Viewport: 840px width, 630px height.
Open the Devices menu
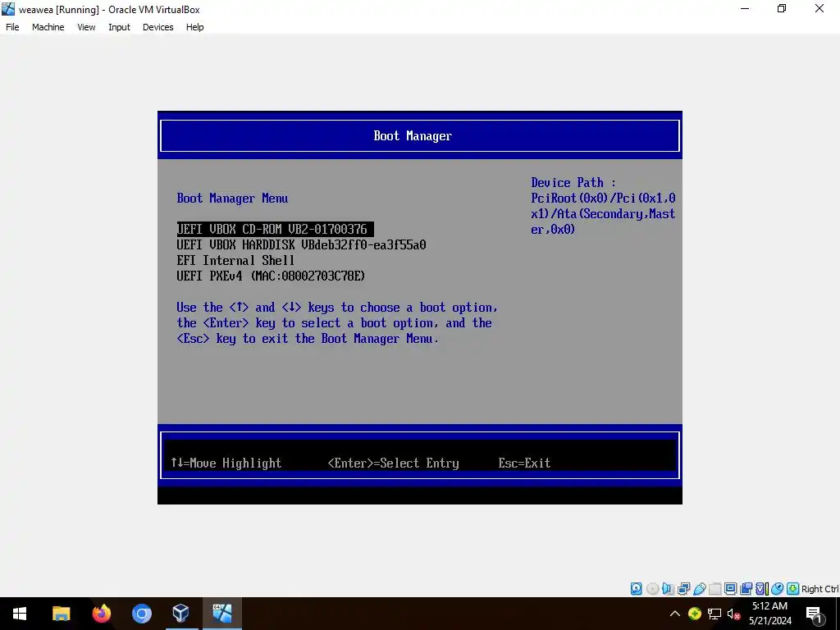tap(158, 27)
